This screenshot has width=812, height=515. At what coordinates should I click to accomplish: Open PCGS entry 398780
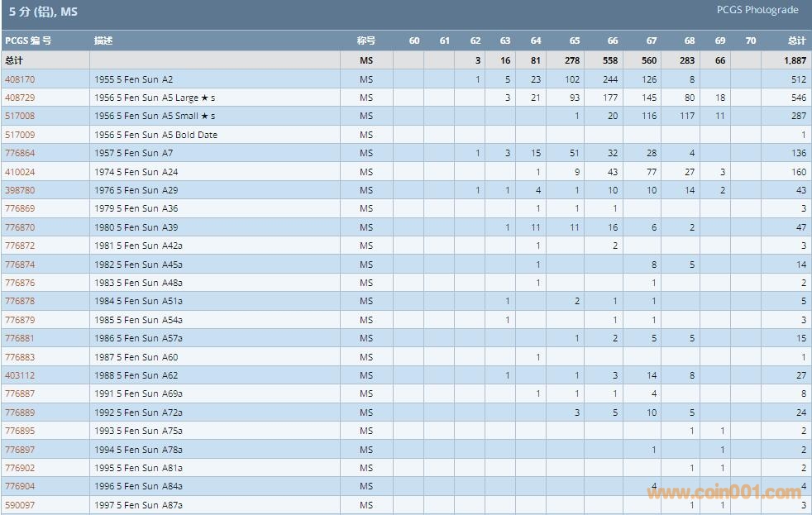(x=20, y=190)
